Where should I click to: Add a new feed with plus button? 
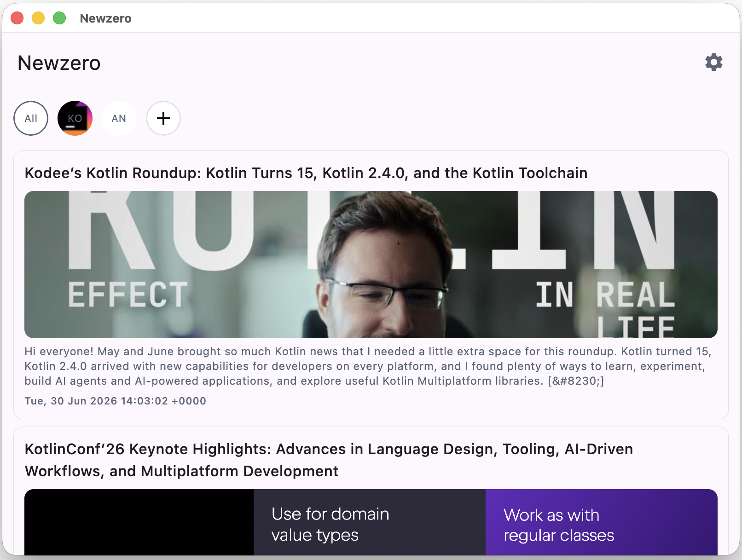point(163,118)
